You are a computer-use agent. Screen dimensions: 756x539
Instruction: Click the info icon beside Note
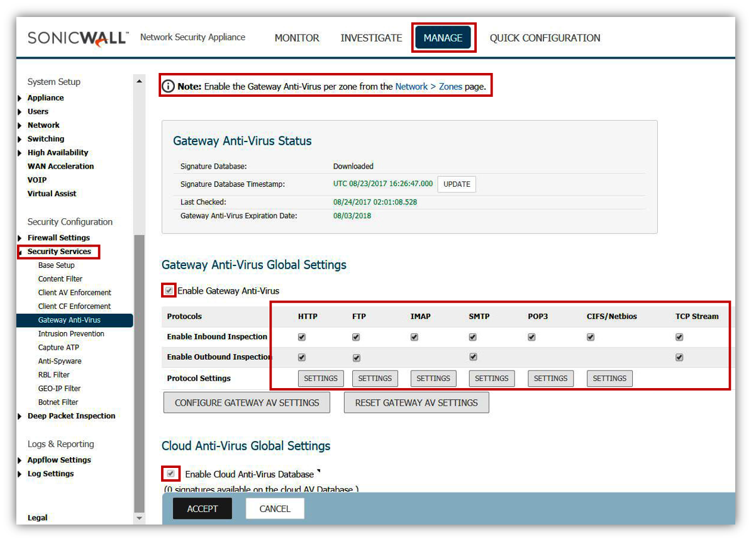point(168,87)
